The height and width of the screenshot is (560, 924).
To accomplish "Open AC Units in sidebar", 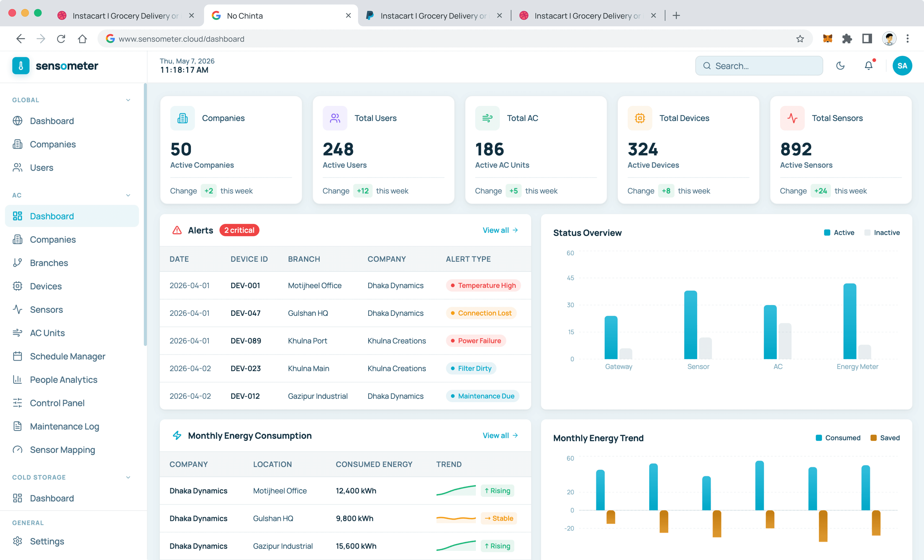I will (72, 333).
